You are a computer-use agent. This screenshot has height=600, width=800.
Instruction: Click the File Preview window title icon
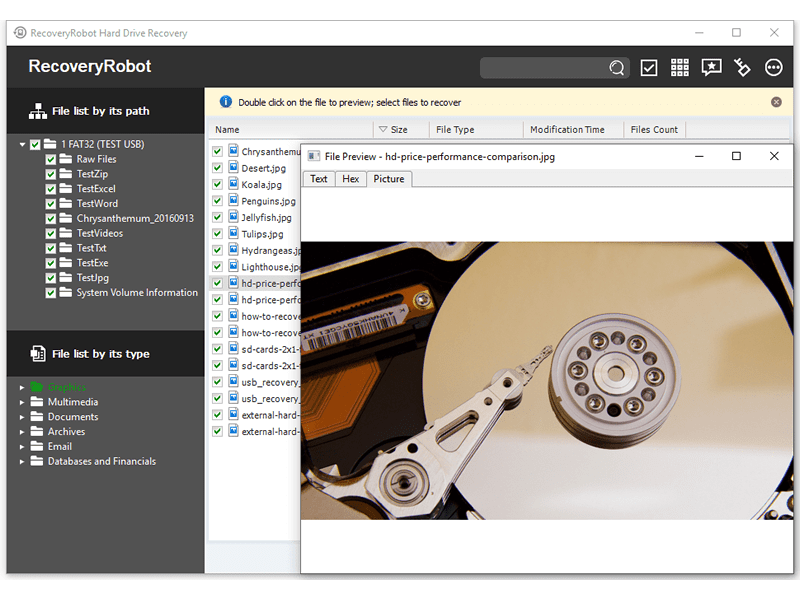pyautogui.click(x=314, y=156)
